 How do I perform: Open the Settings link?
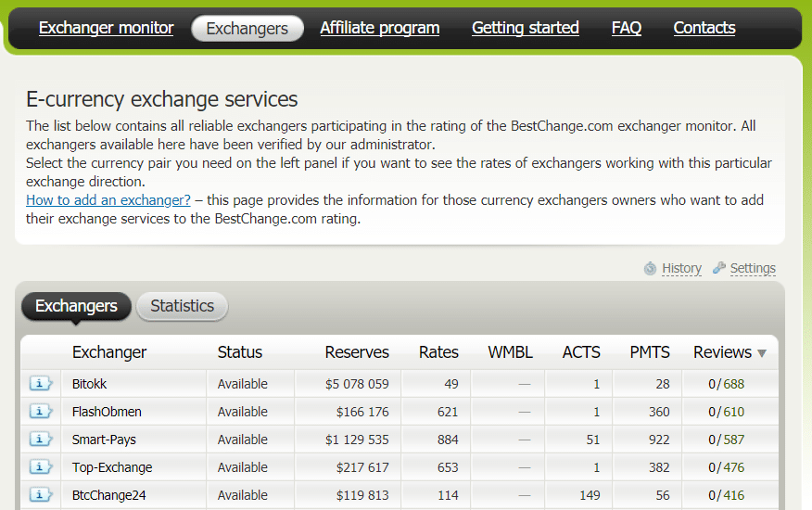(x=753, y=269)
